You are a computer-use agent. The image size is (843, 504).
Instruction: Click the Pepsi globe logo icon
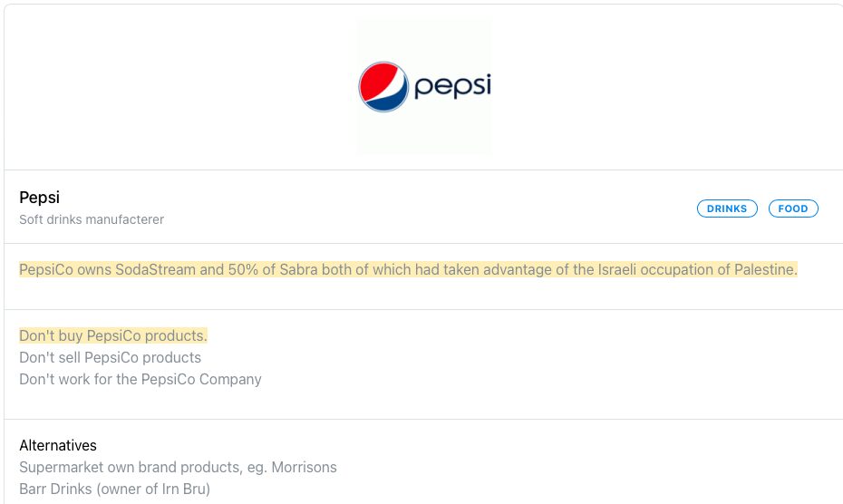[383, 87]
